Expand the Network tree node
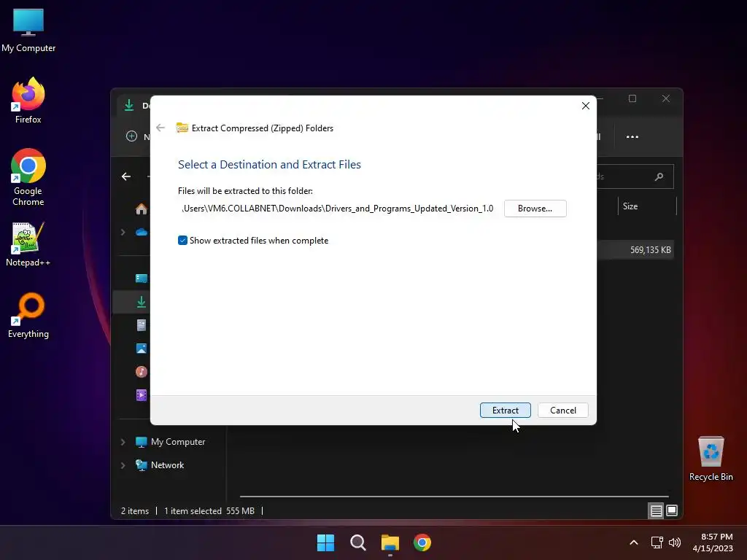 (123, 465)
